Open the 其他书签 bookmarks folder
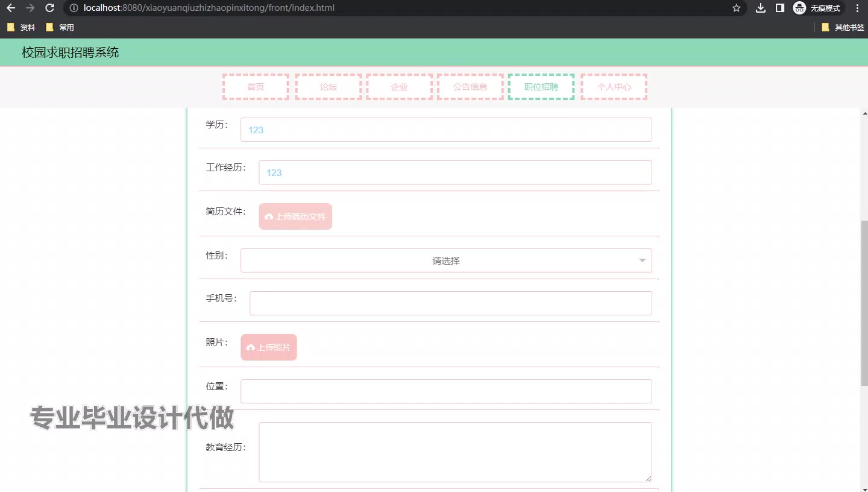 pyautogui.click(x=843, y=27)
